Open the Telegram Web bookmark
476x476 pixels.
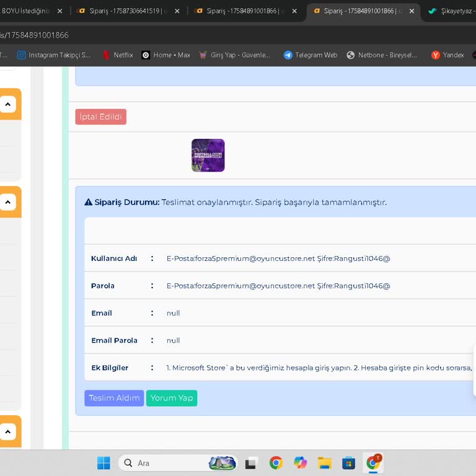310,55
